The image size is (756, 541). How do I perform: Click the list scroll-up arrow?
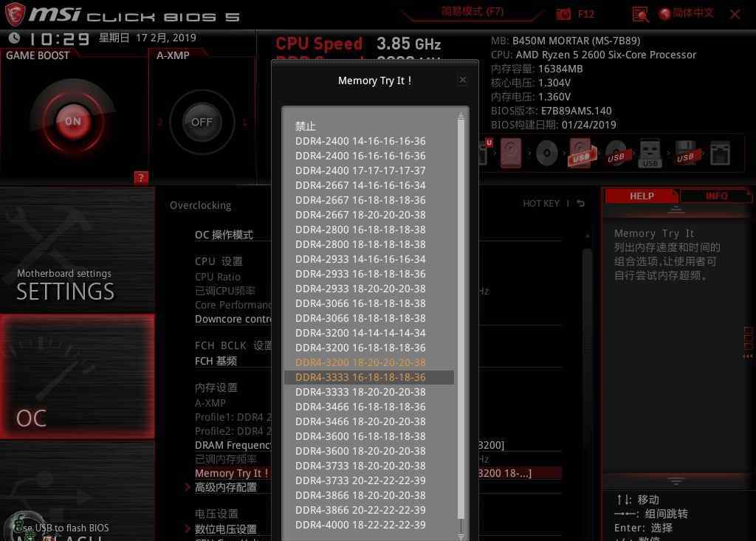[x=461, y=116]
